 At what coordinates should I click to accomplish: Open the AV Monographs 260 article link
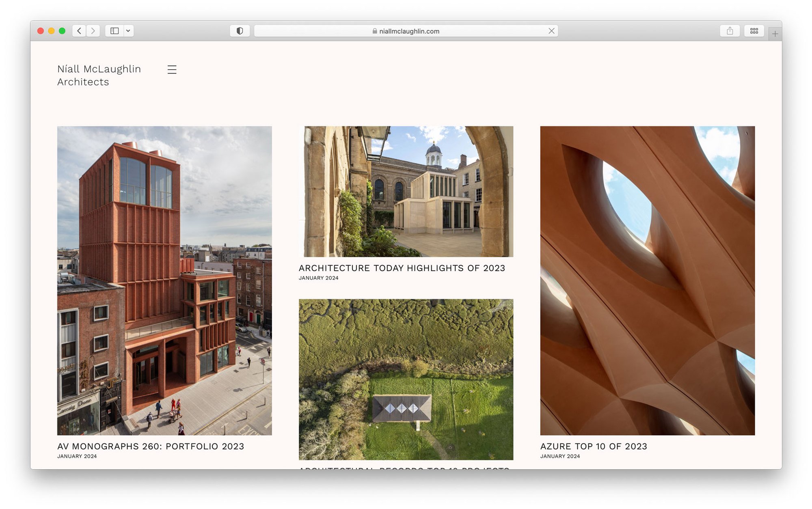(151, 446)
